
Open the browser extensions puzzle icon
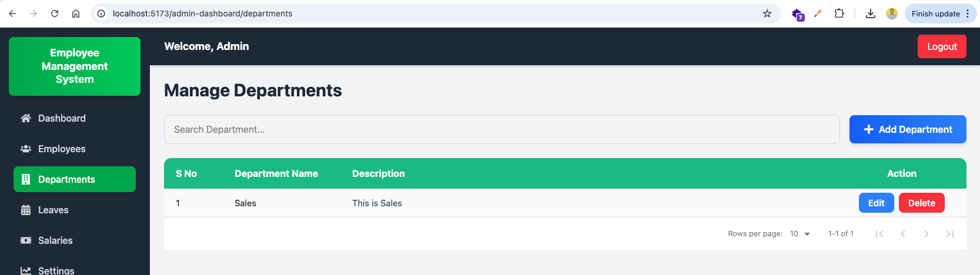(839, 14)
